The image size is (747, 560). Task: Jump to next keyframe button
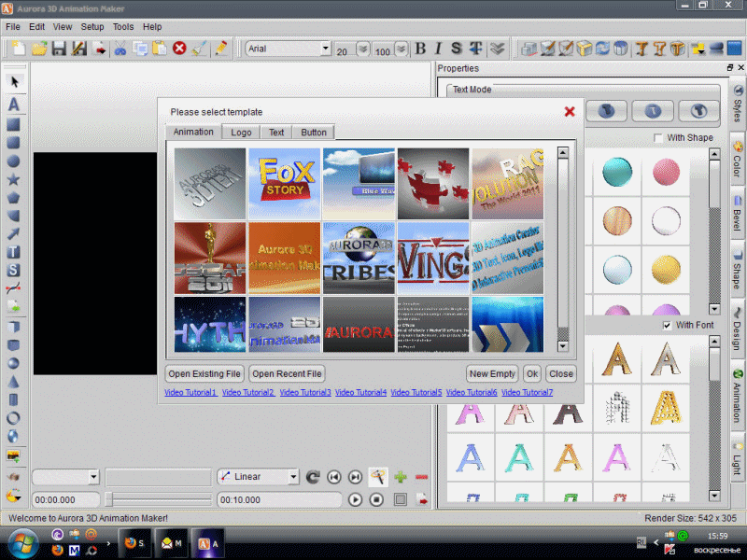point(356,477)
